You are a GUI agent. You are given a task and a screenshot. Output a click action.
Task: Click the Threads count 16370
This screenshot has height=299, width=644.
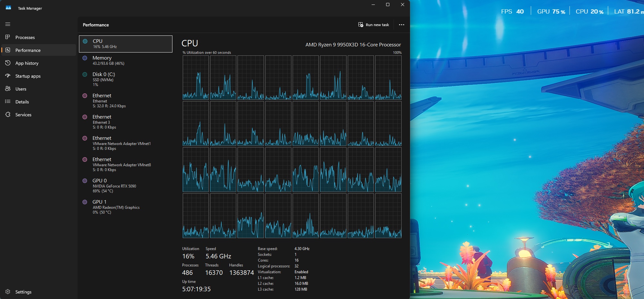(x=214, y=273)
